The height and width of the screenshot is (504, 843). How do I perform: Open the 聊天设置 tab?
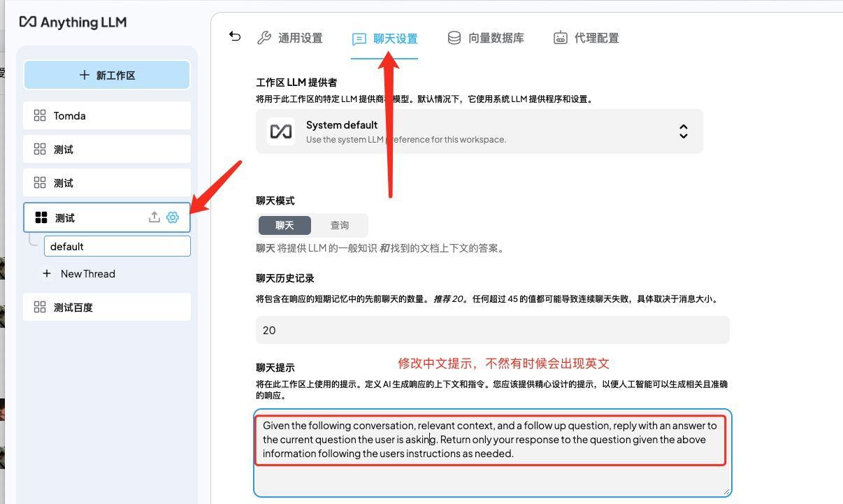pos(384,38)
